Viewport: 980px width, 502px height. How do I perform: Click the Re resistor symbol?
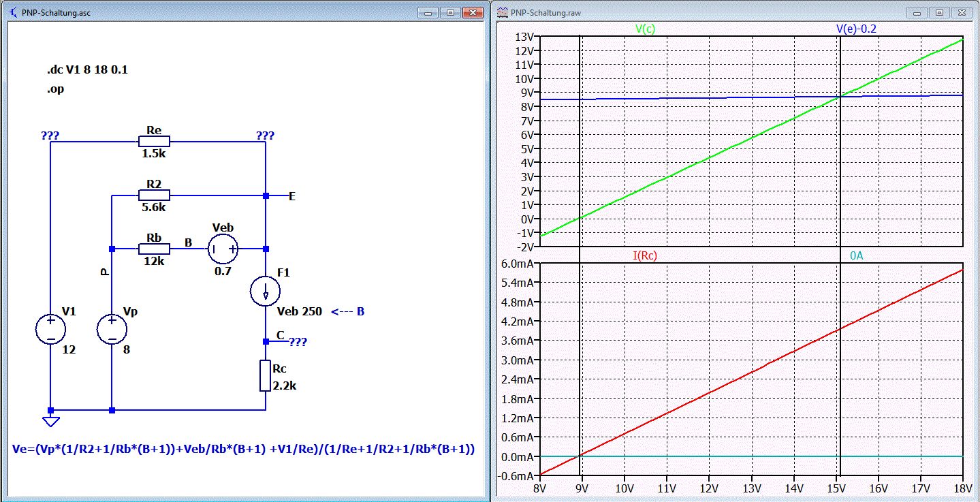pos(154,142)
